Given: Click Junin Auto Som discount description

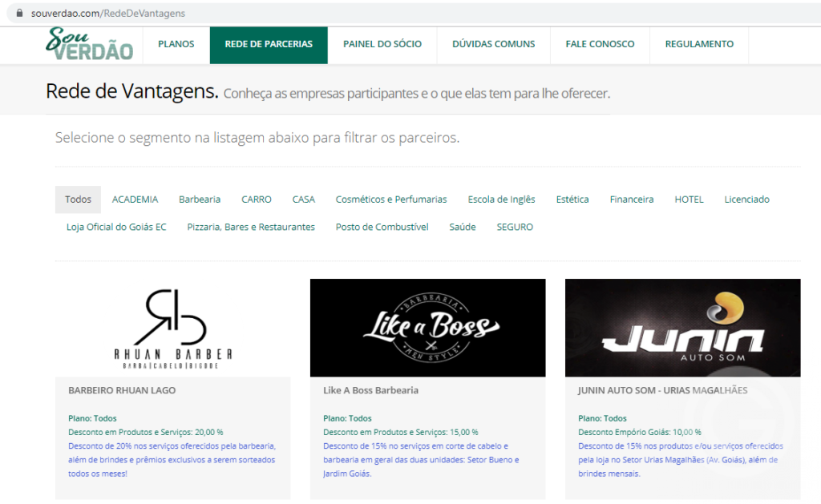Looking at the screenshot, I should (681, 460).
